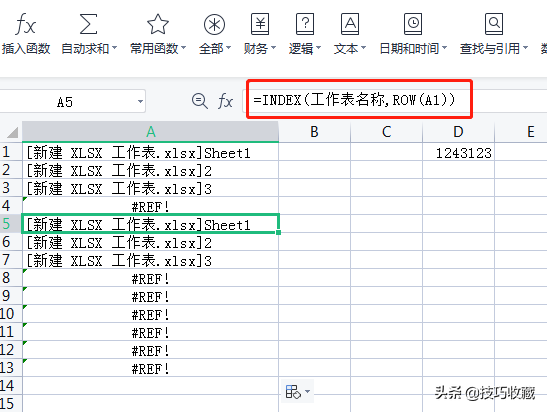The width and height of the screenshot is (547, 412).
Task: Select column C header
Action: point(386,132)
